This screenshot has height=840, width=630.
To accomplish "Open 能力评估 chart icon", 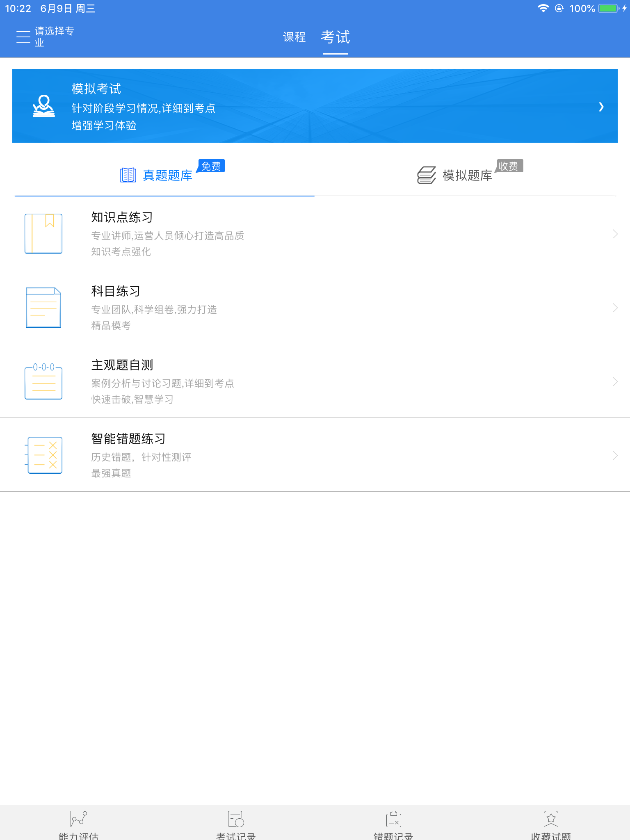I will pyautogui.click(x=79, y=819).
